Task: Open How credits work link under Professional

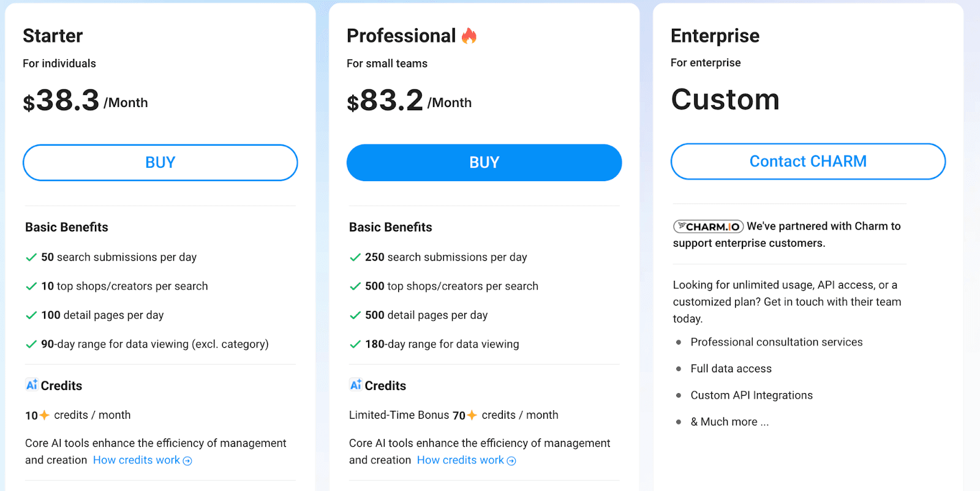Action: [x=460, y=460]
